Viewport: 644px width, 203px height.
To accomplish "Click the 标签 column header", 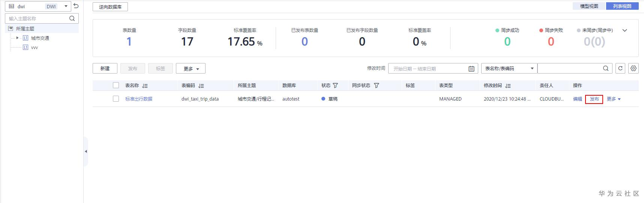I will tap(410, 86).
